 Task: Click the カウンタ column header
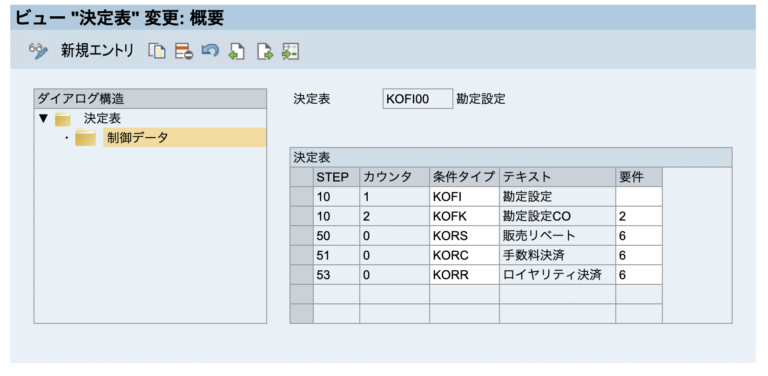tap(394, 177)
